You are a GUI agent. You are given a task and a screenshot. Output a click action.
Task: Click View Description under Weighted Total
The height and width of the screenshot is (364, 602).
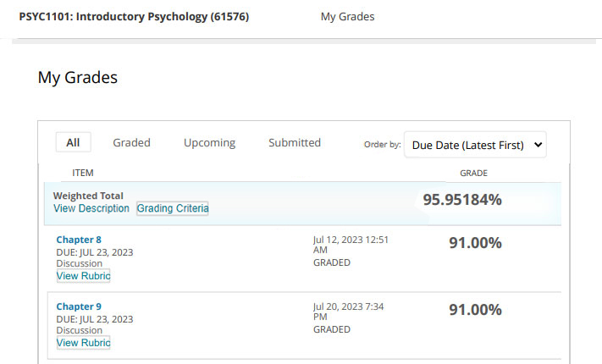click(91, 208)
